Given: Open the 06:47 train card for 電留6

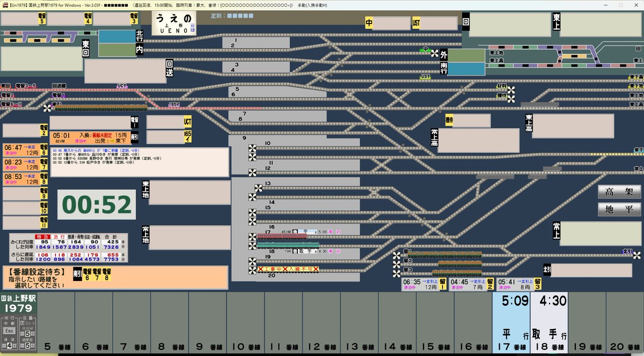Looking at the screenshot, I should (x=25, y=150).
